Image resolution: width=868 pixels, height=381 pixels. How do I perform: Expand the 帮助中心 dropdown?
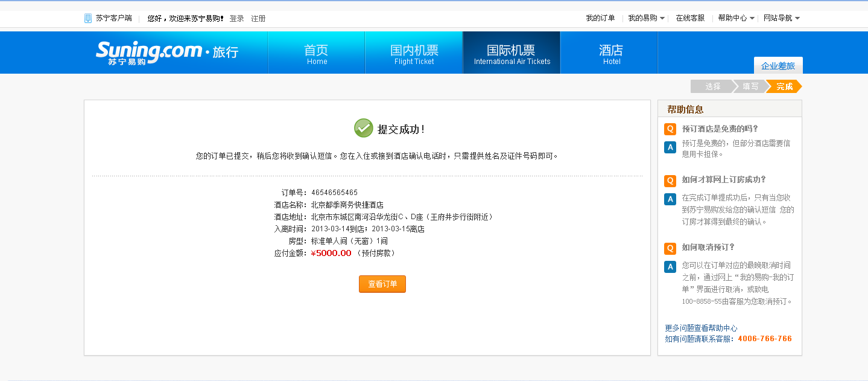point(736,18)
